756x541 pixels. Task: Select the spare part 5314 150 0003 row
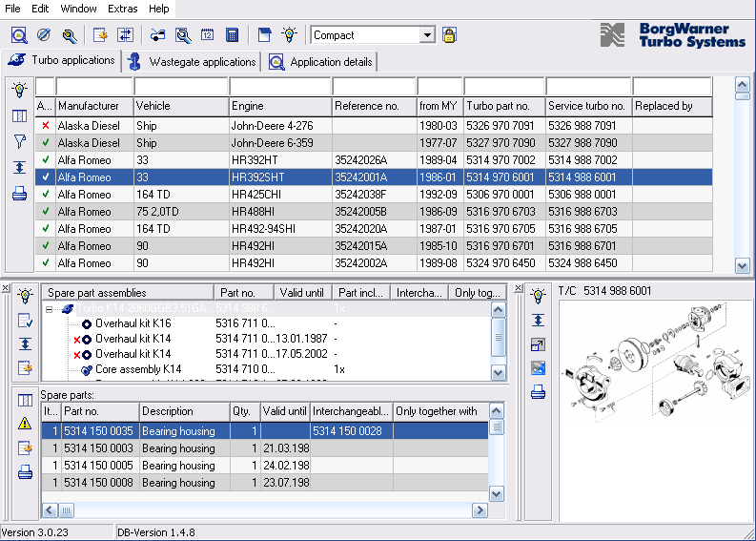265,448
